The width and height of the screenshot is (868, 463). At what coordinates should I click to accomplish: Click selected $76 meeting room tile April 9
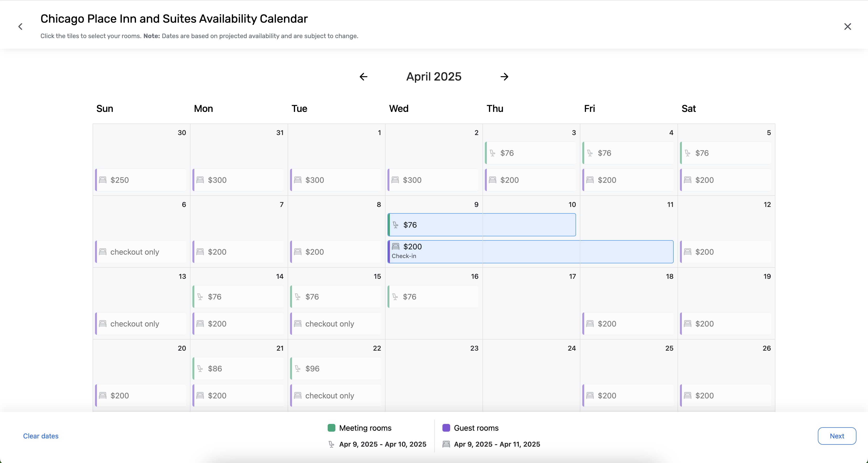482,225
